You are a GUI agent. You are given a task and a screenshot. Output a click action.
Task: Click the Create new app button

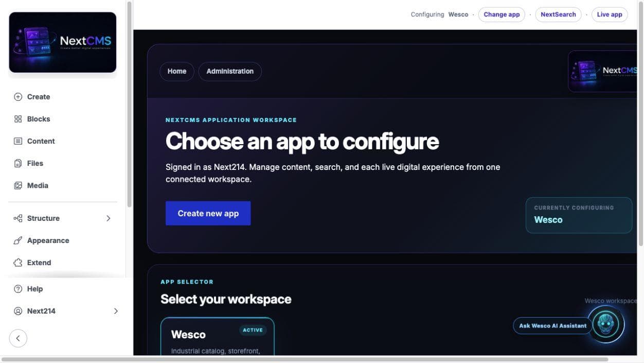pyautogui.click(x=208, y=213)
